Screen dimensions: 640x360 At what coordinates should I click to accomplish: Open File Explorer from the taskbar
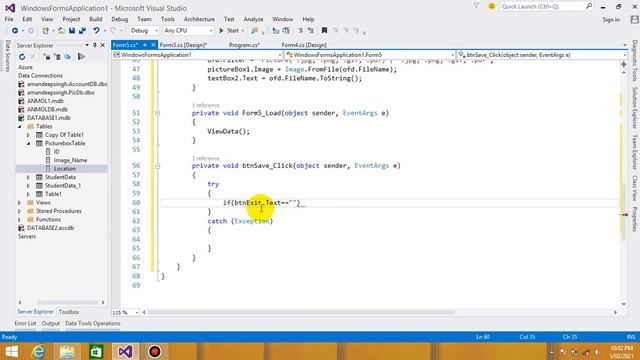67,351
